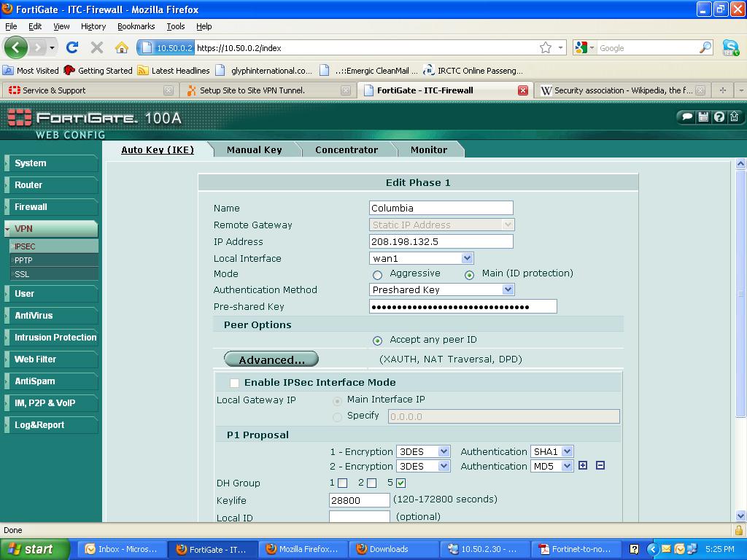Select Main (ID protection) mode radio button
747x560 pixels.
point(469,275)
